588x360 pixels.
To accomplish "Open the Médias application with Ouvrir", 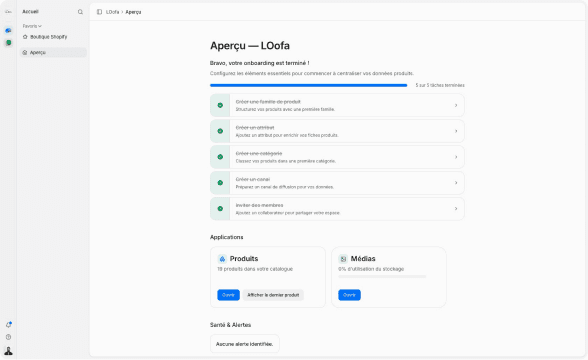I will (350, 295).
